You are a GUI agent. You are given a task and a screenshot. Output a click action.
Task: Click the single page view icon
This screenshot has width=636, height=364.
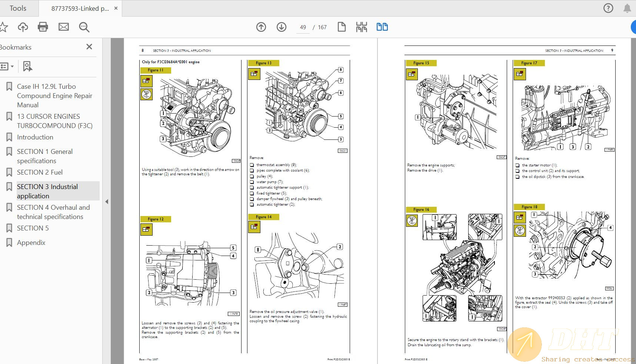[341, 27]
